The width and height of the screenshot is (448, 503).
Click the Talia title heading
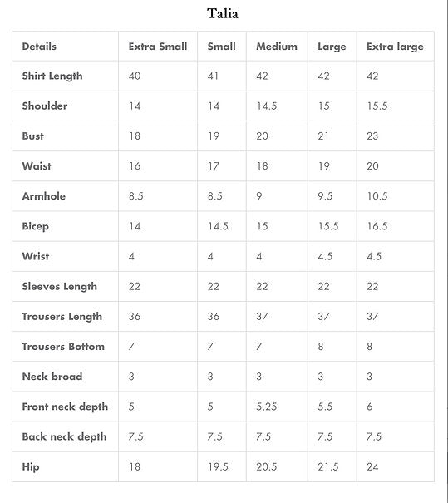click(x=222, y=13)
